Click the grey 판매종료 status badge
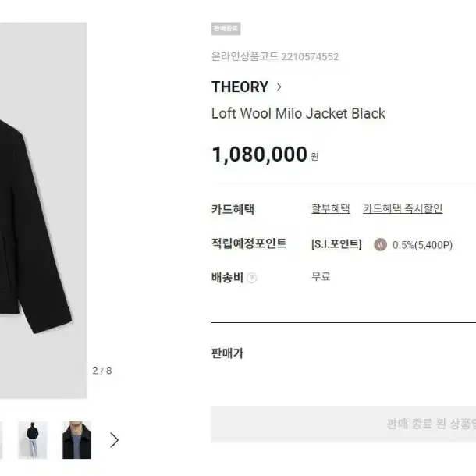 [x=226, y=29]
